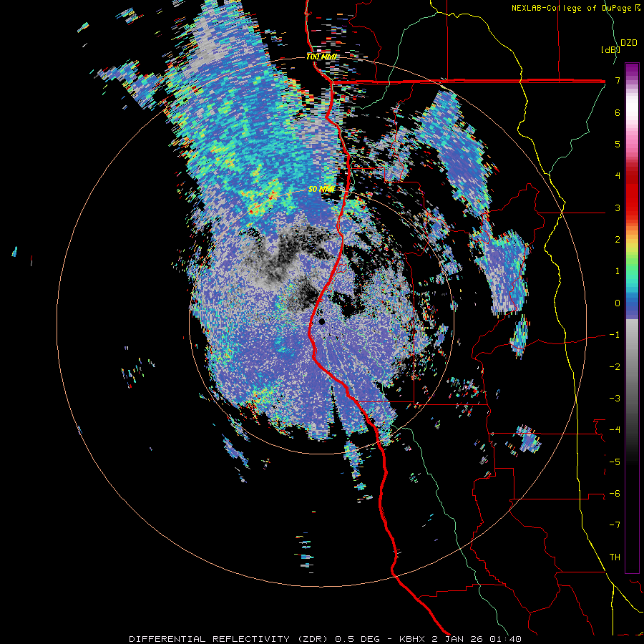
Task: Click the 100 NMI range ring label
Action: tap(321, 57)
